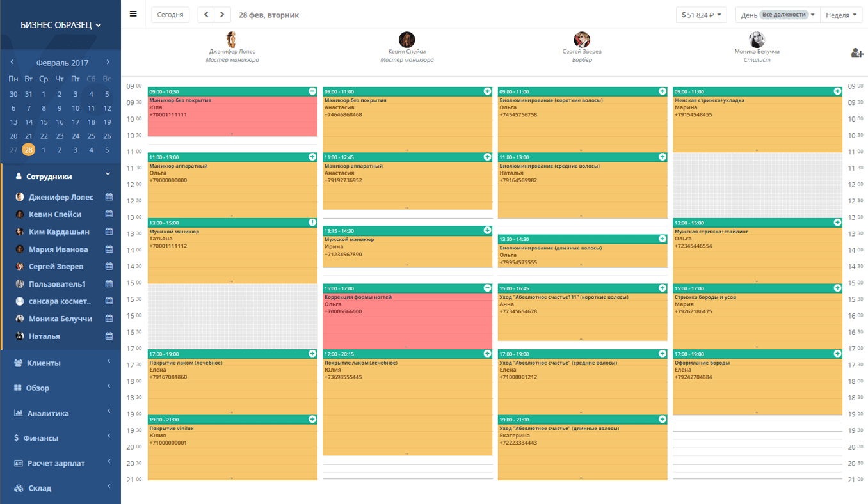Click the Сегодня button
868x504 pixels.
(x=170, y=13)
